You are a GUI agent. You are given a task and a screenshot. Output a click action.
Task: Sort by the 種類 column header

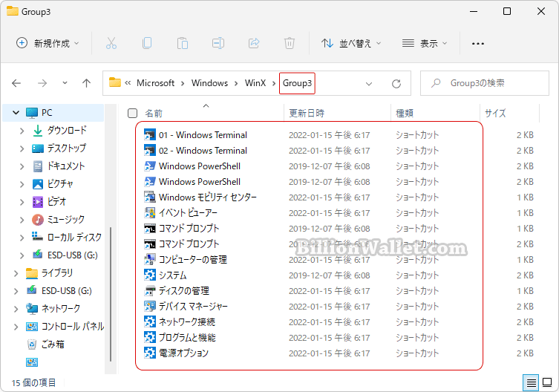(405, 114)
